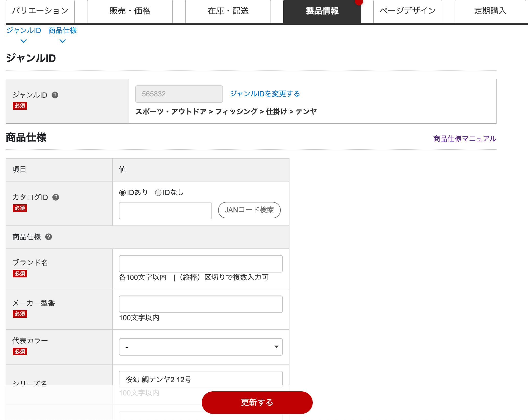Collapse the ジャンルID anchor chevron
528x420 pixels.
24,41
